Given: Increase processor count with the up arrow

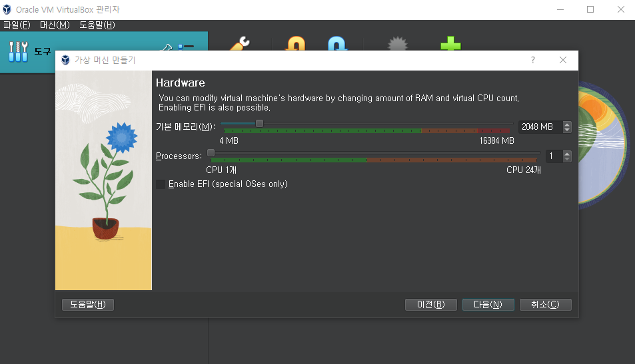Looking at the screenshot, I should [567, 153].
